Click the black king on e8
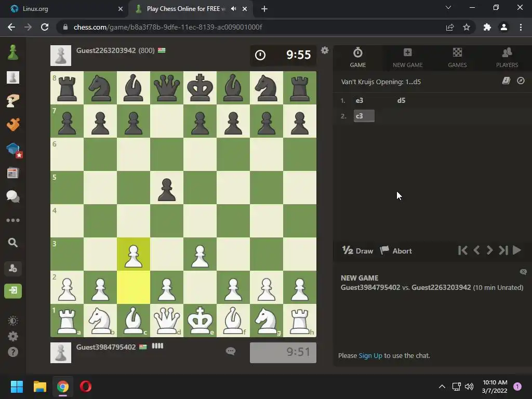The width and height of the screenshot is (532, 399). tap(200, 88)
